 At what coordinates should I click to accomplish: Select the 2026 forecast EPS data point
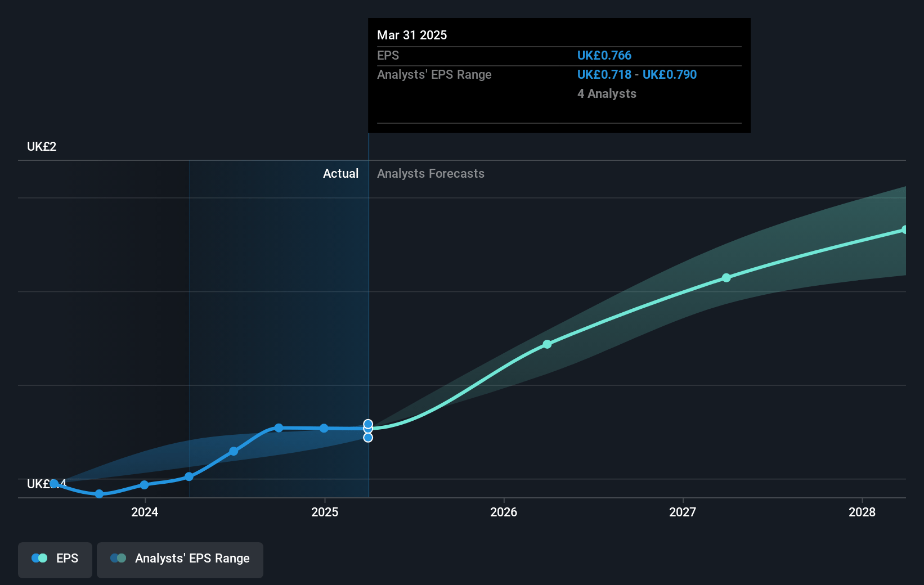[547, 344]
